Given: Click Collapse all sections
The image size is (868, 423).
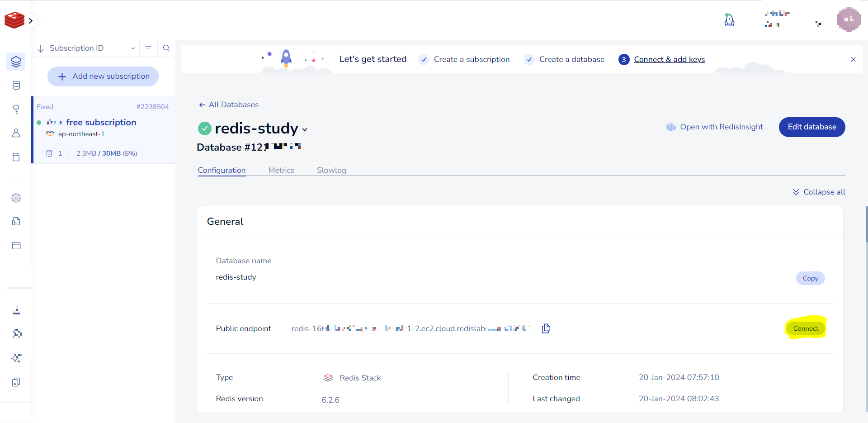Looking at the screenshot, I should click(819, 192).
